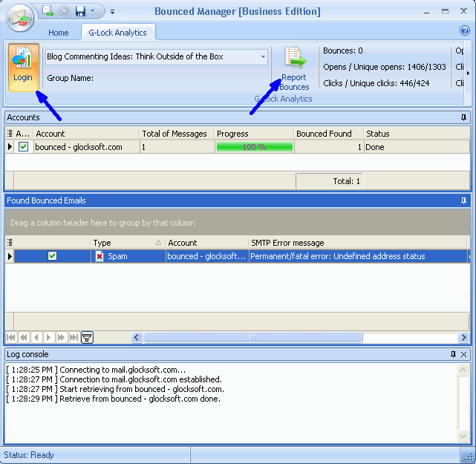Click the row indicator arrow for the Spam row
Viewport: 476px width, 464px height.
(10, 256)
